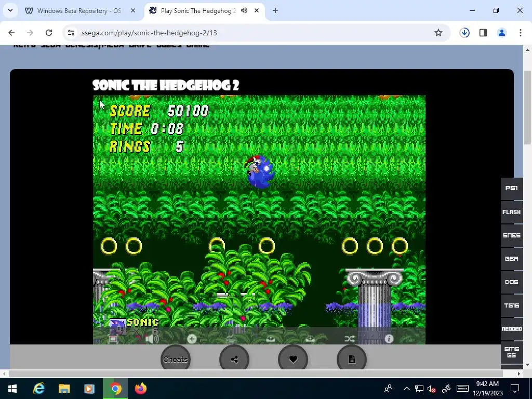Open the Chrome profile avatar
The image size is (532, 399).
point(502,33)
